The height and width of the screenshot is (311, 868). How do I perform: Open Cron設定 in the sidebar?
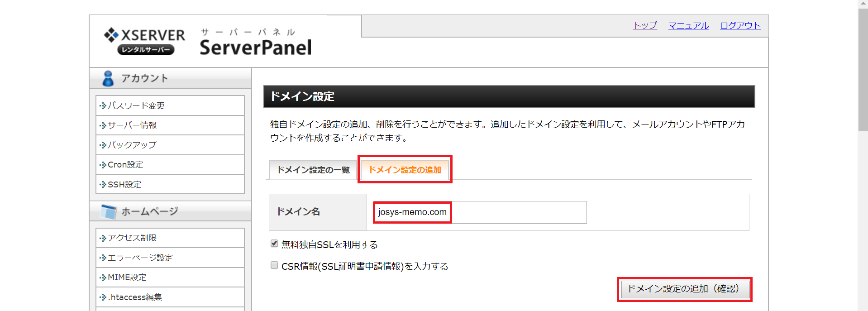[125, 165]
